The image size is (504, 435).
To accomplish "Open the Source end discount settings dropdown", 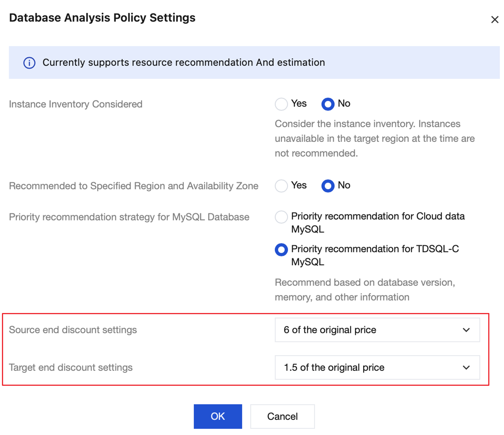I will tap(377, 330).
